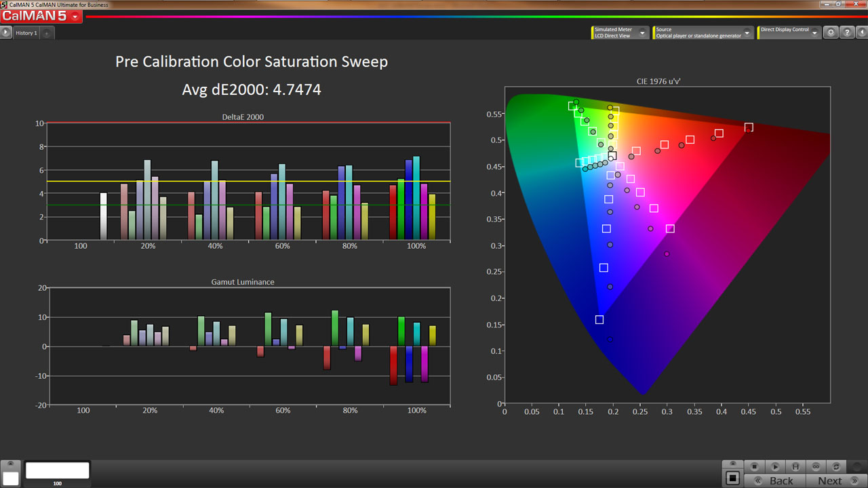
Task: Click the infinity continuous read icon
Action: (816, 467)
